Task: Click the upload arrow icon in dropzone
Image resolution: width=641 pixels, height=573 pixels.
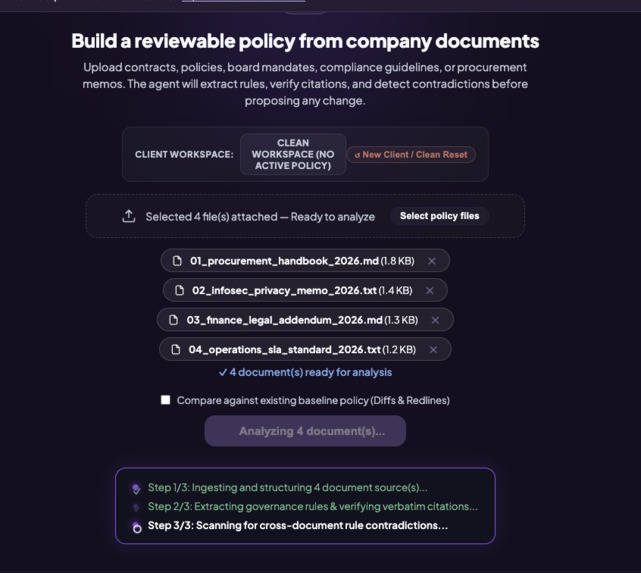Action: [x=129, y=216]
